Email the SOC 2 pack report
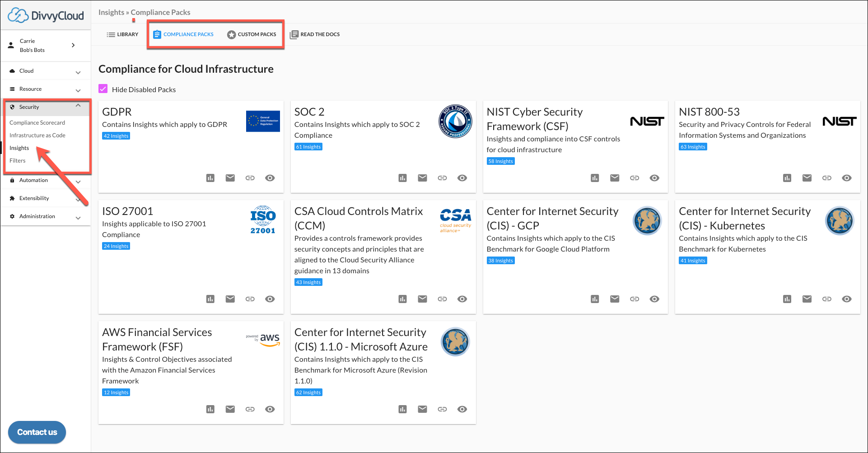This screenshot has width=868, height=453. coord(423,178)
